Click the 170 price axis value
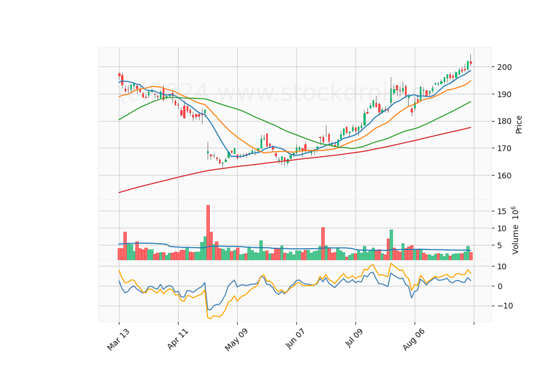The width and height of the screenshot is (546, 392). click(x=504, y=148)
